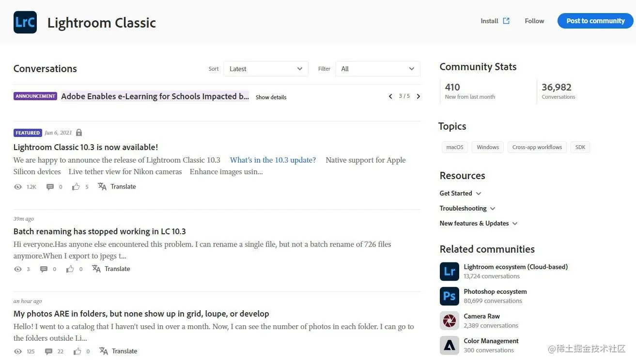Screen dimensions: 636x364
Task: Expand the Troubleshooting resources section
Action: click(467, 208)
